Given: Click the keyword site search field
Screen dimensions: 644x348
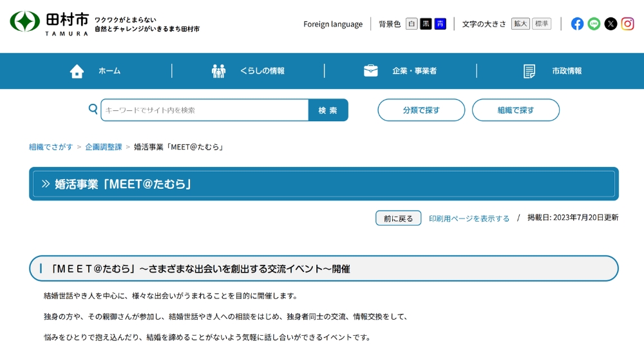Looking at the screenshot, I should click(x=205, y=110).
